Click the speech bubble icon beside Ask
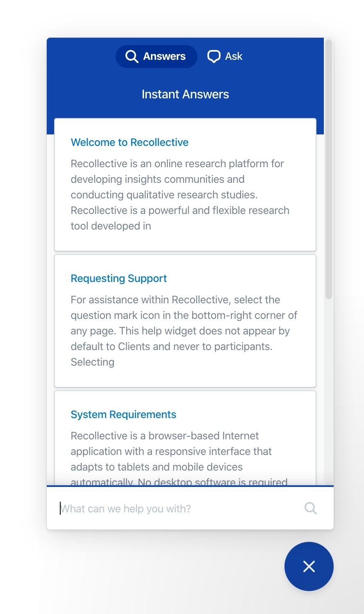The height and width of the screenshot is (614, 364). 214,57
